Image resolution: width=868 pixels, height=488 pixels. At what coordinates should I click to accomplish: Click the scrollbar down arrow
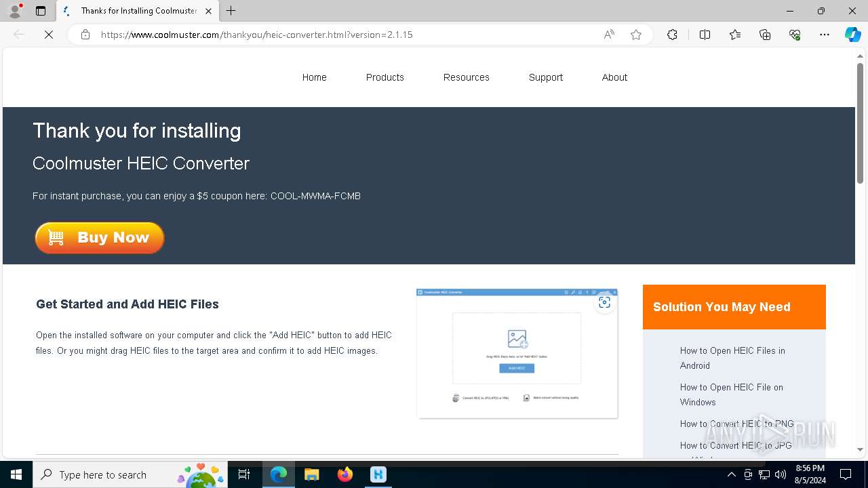pyautogui.click(x=861, y=449)
